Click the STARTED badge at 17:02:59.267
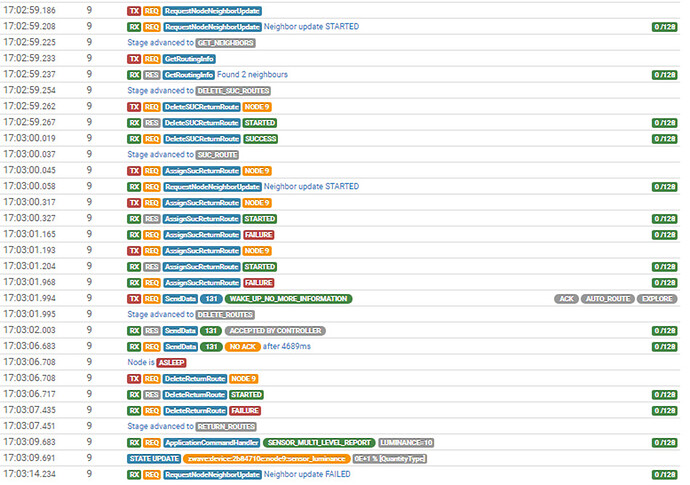690x485 pixels. tap(260, 123)
